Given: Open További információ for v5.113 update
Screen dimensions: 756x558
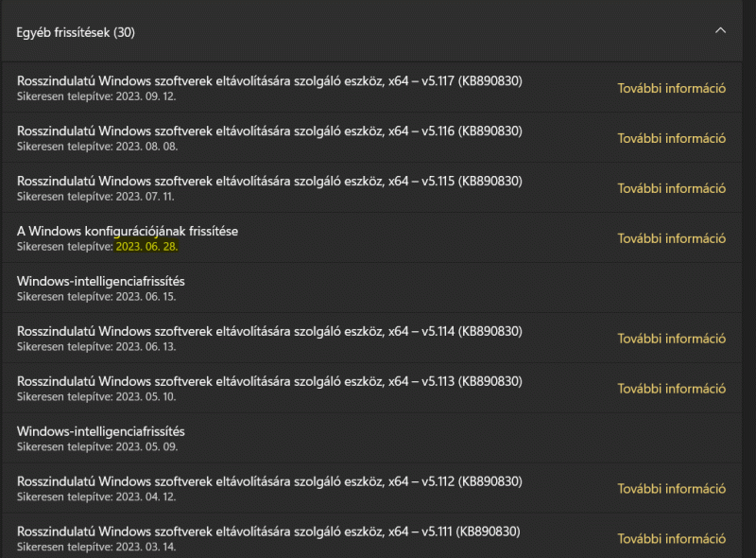Looking at the screenshot, I should click(672, 389).
